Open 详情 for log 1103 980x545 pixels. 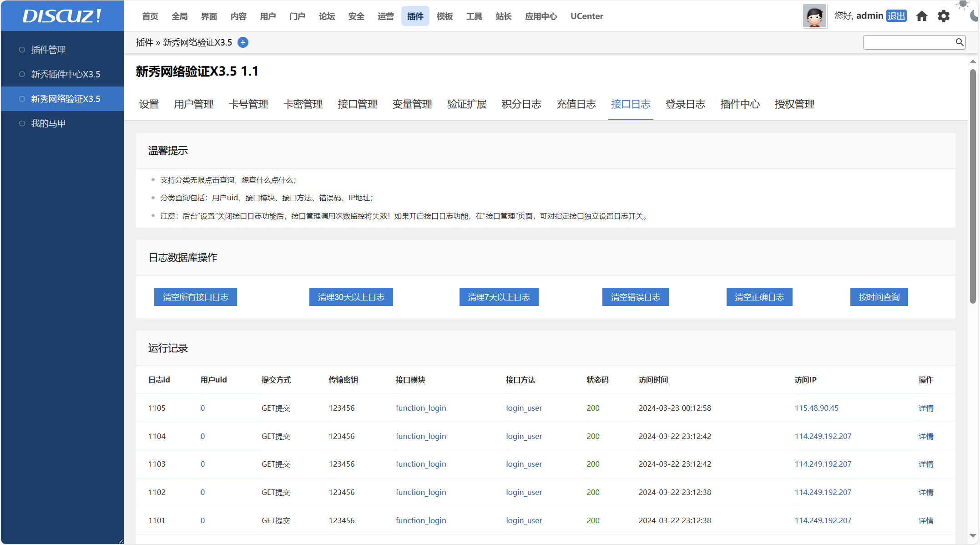pyautogui.click(x=926, y=464)
